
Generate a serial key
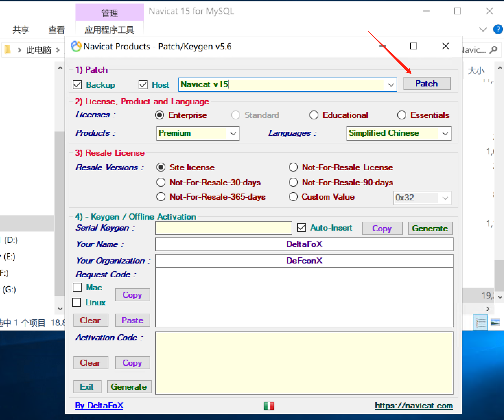(430, 228)
